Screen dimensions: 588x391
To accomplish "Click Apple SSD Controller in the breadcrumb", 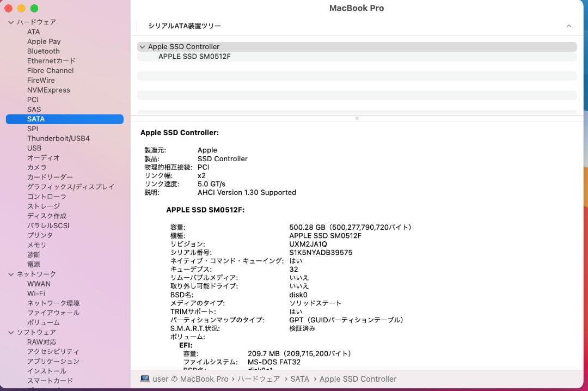I will click(358, 379).
